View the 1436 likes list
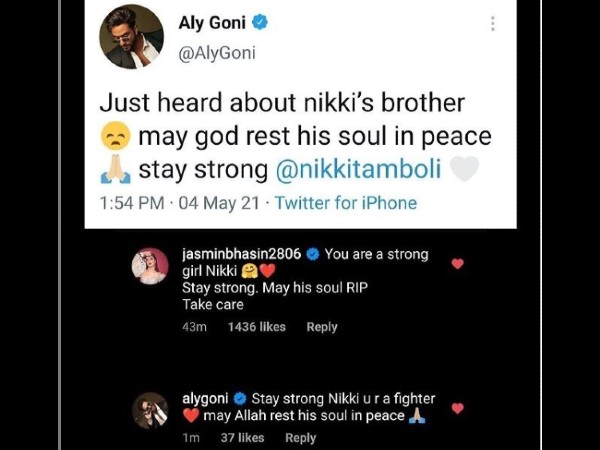This screenshot has height=450, width=600. coord(257,327)
